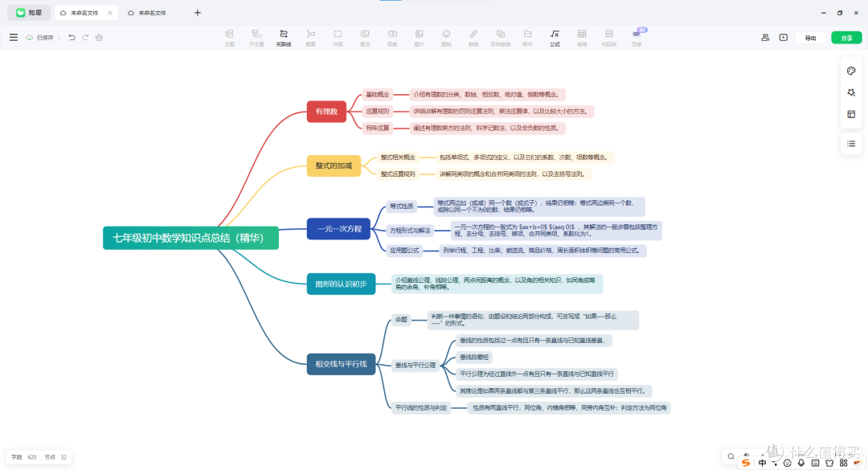
Task: Click the 导出 export button
Action: coord(810,38)
